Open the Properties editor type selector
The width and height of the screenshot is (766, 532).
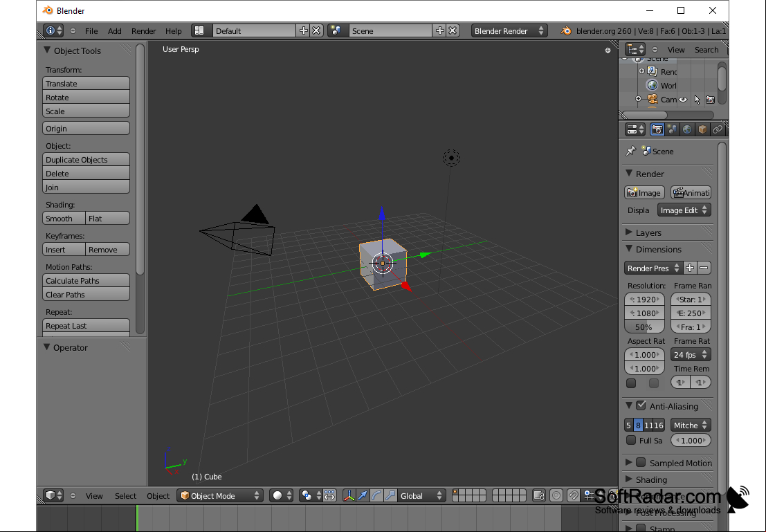tap(635, 129)
